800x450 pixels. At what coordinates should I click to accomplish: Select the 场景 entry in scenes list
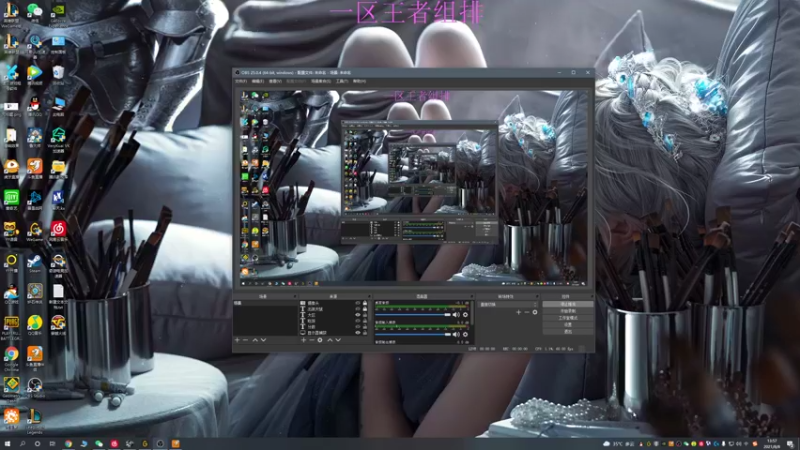point(265,303)
